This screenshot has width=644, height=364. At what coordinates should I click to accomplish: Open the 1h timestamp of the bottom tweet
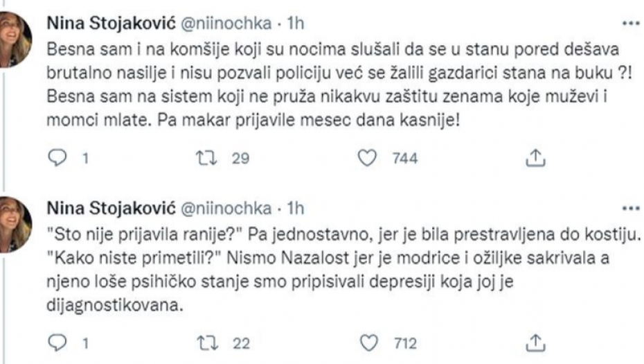pos(296,207)
